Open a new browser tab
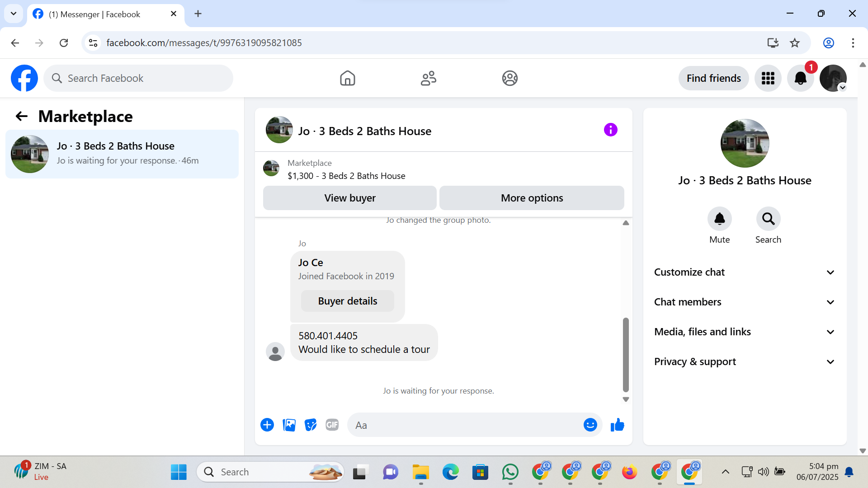The width and height of the screenshot is (868, 488). [x=198, y=14]
